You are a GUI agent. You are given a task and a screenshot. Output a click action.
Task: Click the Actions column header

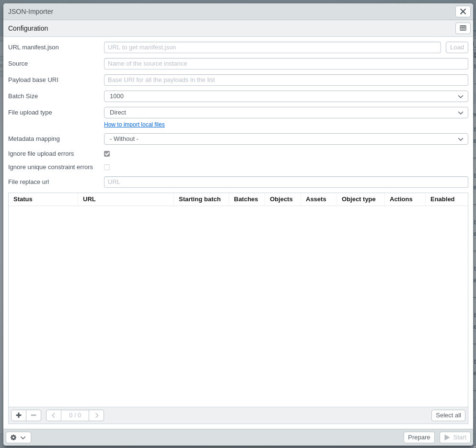click(405, 199)
